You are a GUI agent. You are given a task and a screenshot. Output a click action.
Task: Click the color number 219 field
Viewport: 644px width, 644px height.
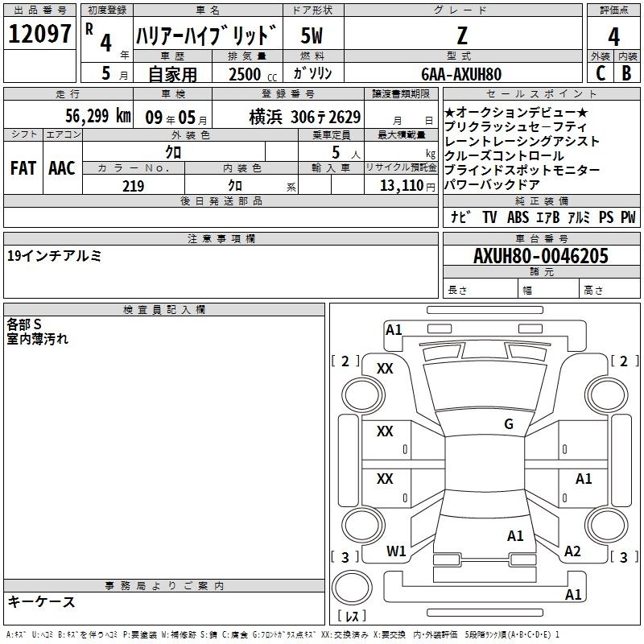pos(134,186)
